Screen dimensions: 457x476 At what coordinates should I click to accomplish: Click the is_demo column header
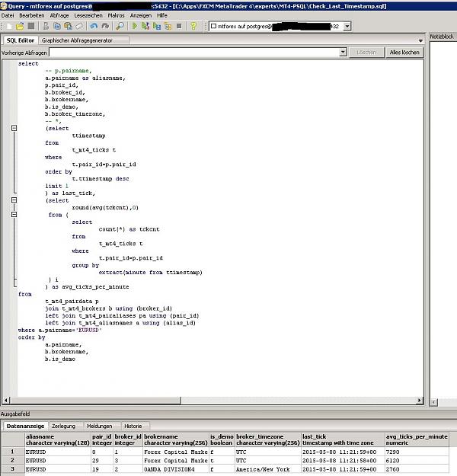pyautogui.click(x=222, y=439)
